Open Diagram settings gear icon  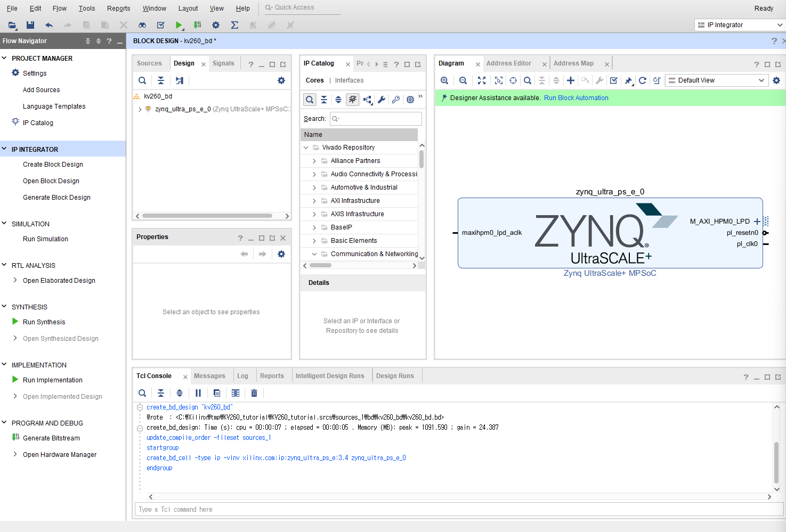[x=776, y=80]
